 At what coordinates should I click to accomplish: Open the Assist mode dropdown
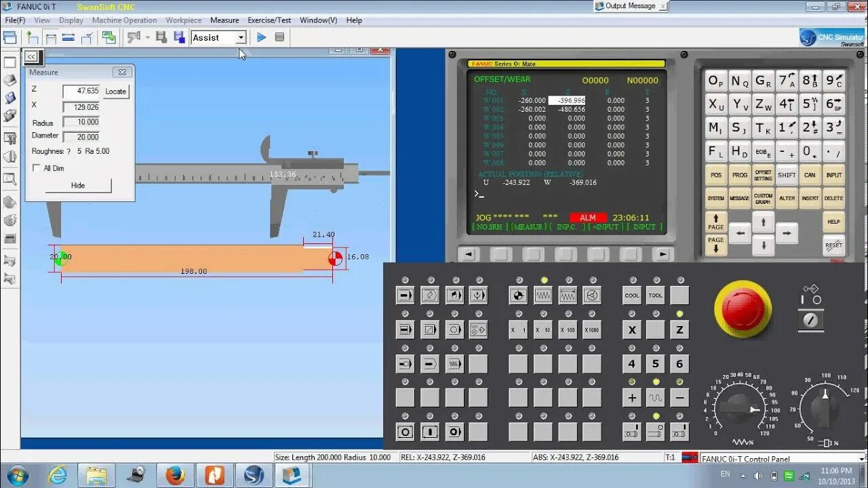[240, 38]
